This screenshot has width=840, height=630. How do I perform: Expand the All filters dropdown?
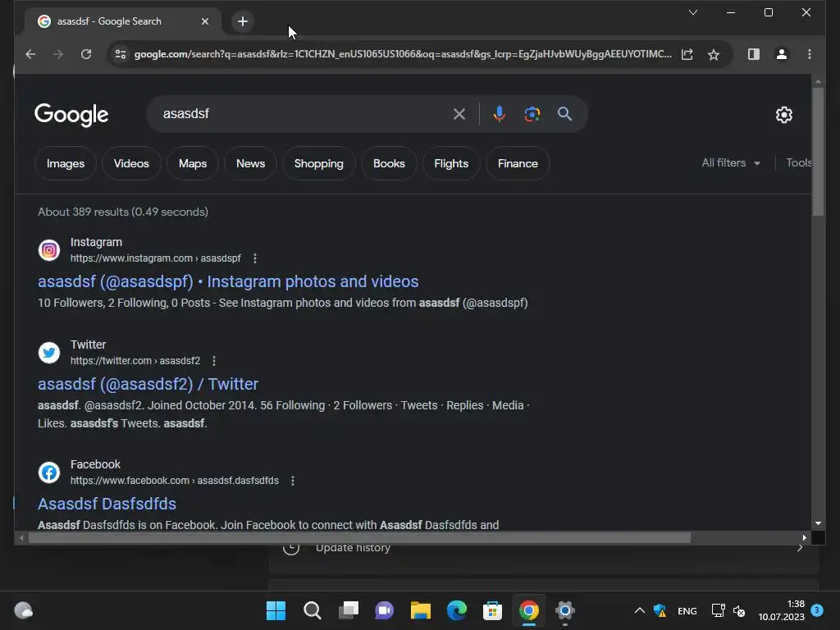731,163
